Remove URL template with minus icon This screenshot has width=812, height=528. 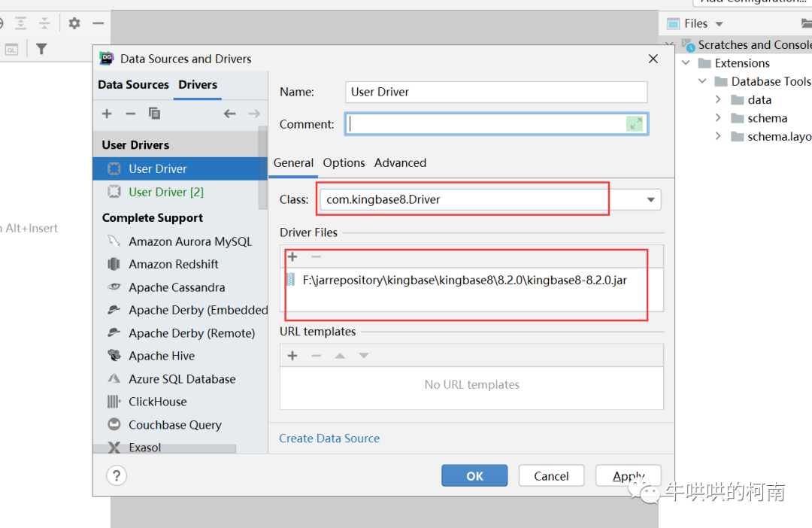pyautogui.click(x=317, y=356)
